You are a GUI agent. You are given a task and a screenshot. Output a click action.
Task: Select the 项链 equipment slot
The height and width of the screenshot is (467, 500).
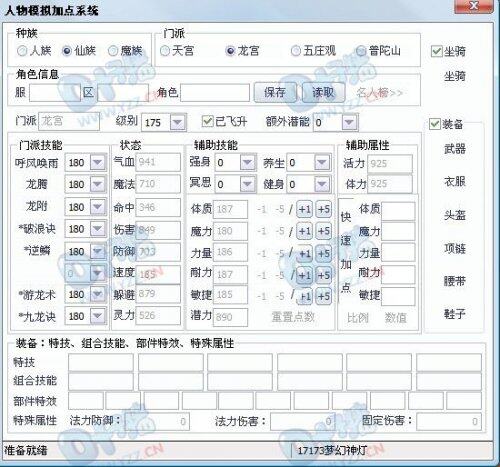pyautogui.click(x=455, y=248)
